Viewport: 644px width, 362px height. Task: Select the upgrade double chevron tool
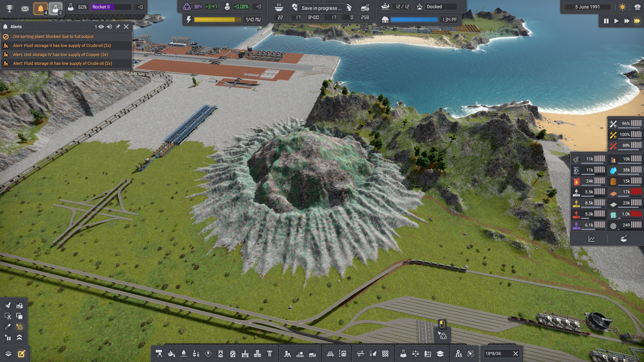[19, 337]
